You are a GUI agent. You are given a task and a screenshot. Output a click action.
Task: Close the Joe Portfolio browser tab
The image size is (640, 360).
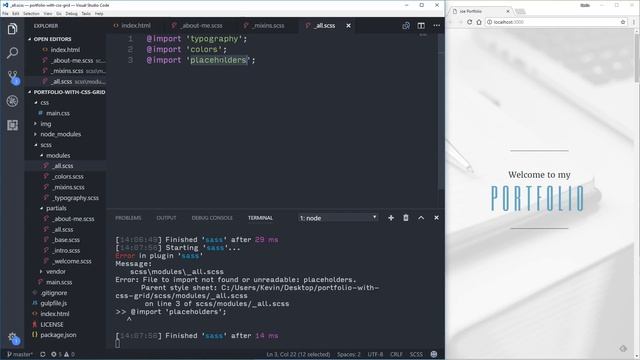point(508,11)
